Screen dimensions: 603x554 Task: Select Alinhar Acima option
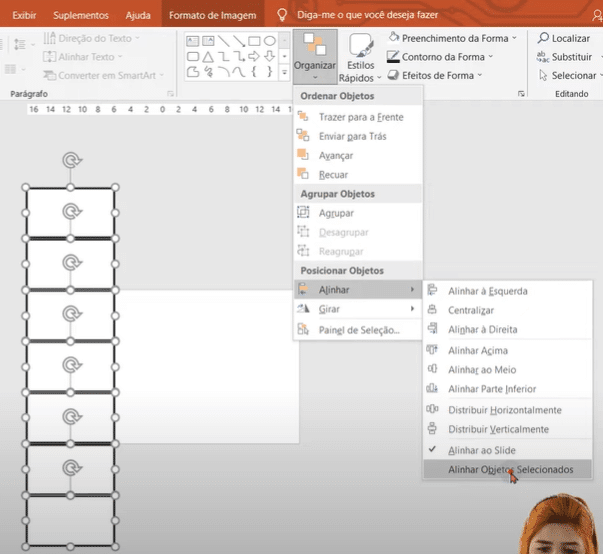pos(507,350)
